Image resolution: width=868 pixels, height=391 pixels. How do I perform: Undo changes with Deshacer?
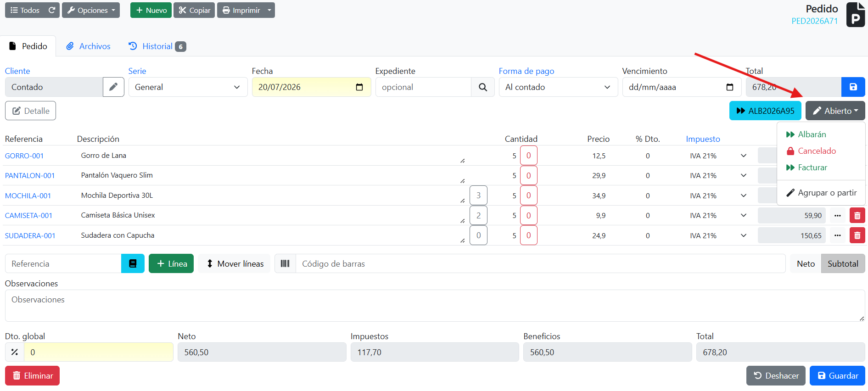(x=776, y=375)
